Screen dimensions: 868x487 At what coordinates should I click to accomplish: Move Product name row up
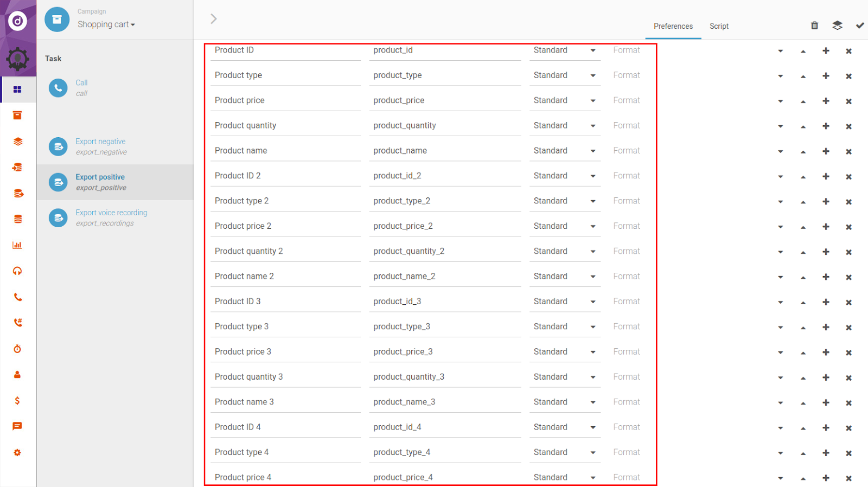(x=803, y=152)
